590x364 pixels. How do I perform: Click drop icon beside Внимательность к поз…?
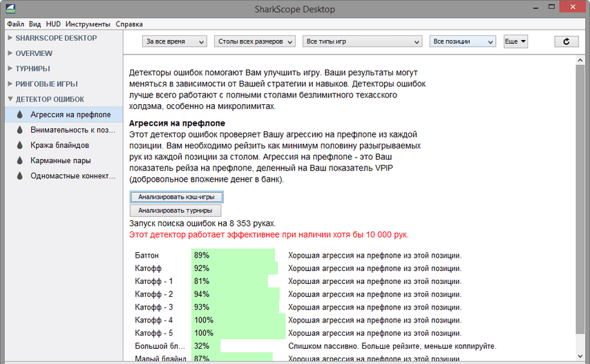[20, 130]
